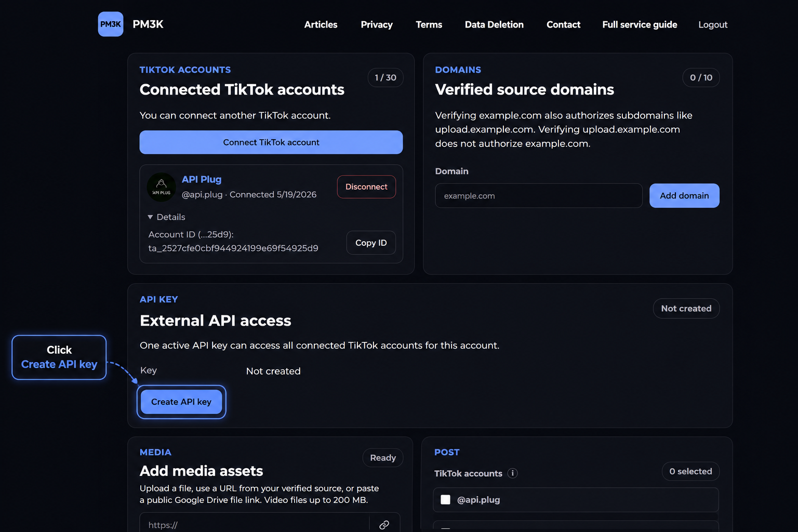Click the @api.plug · Connected 5/19/2026 text
The height and width of the screenshot is (532, 798).
[x=249, y=194]
